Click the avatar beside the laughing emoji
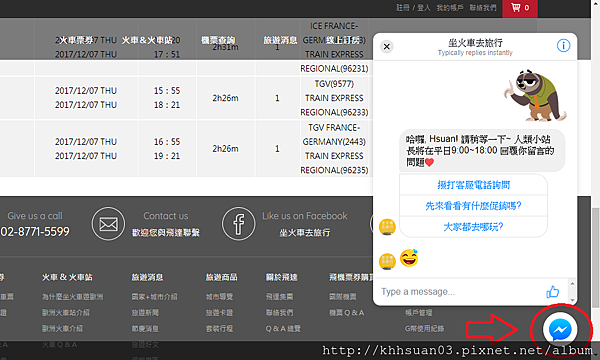Screen dimensions: 600x360 click(387, 262)
